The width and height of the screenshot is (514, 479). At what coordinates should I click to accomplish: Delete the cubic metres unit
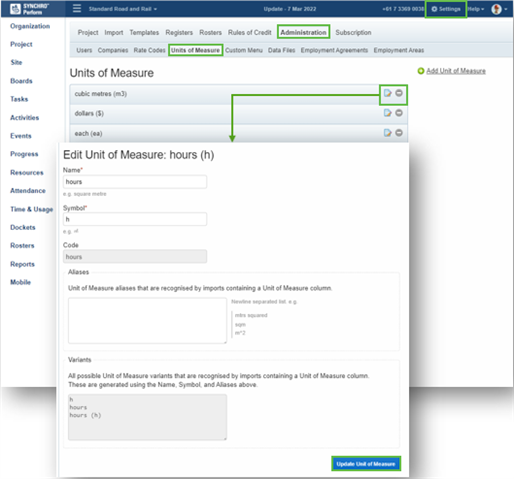click(399, 93)
